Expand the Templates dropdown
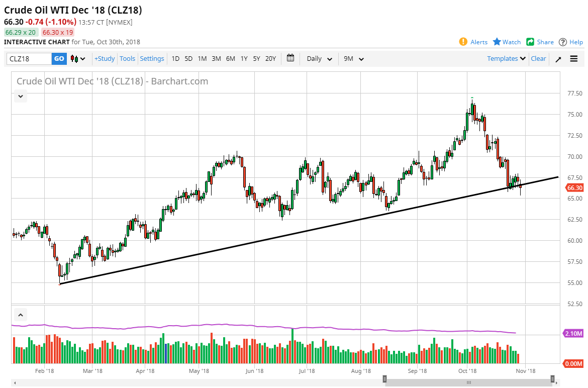Image resolution: width=588 pixels, height=388 pixels. coord(505,59)
